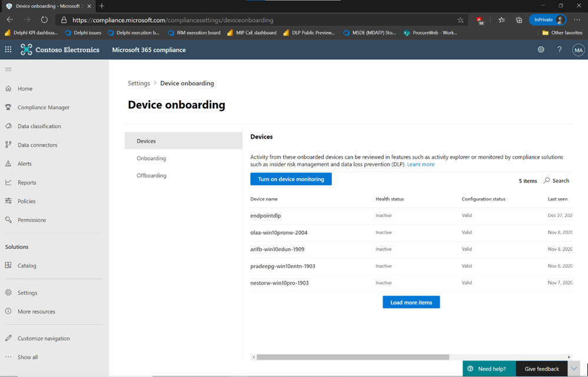The image size is (588, 377).
Task: Click the Data connectors icon
Action: pos(8,145)
